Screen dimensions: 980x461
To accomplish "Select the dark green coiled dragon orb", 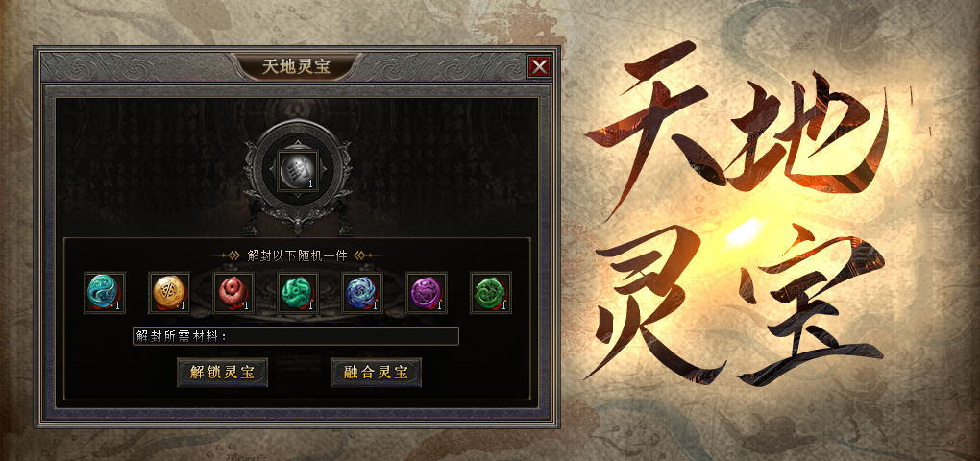I will 491,292.
